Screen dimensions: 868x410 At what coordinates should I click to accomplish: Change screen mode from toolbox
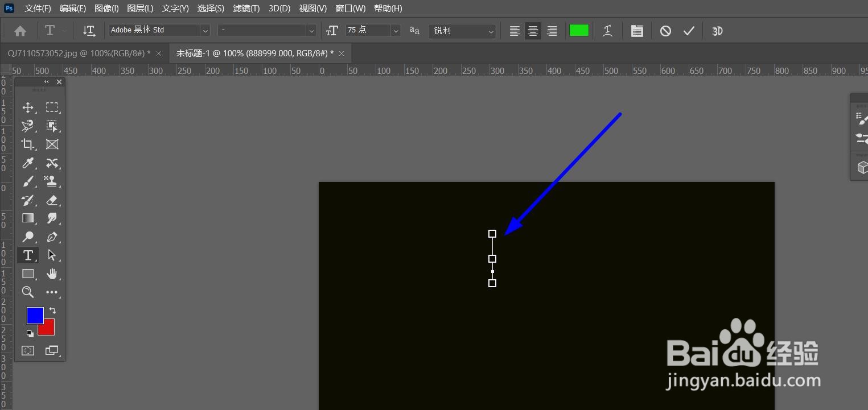click(x=52, y=350)
